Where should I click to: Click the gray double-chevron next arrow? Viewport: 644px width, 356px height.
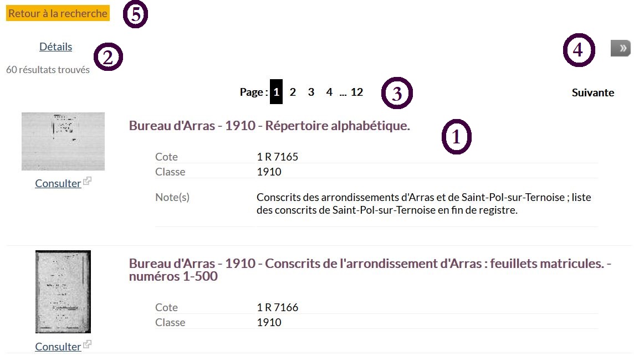(621, 49)
